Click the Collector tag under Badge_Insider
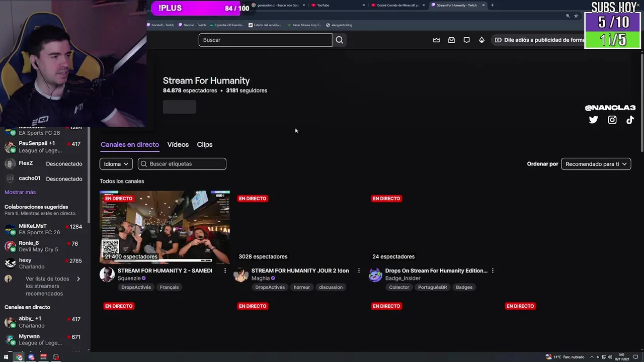Image resolution: width=644 pixels, height=362 pixels. coord(399,287)
